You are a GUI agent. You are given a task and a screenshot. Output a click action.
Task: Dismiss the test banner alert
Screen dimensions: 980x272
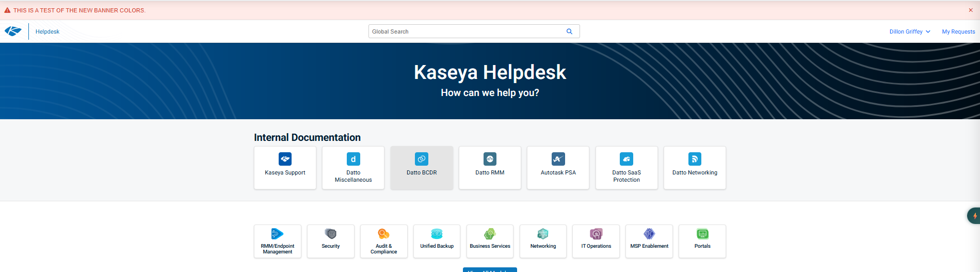tap(971, 10)
